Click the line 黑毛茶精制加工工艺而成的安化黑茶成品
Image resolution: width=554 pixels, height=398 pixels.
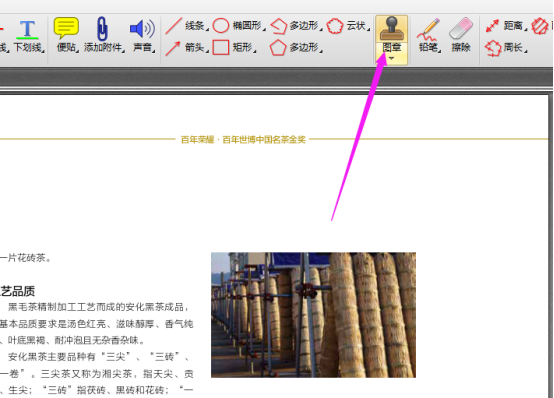tap(99, 307)
